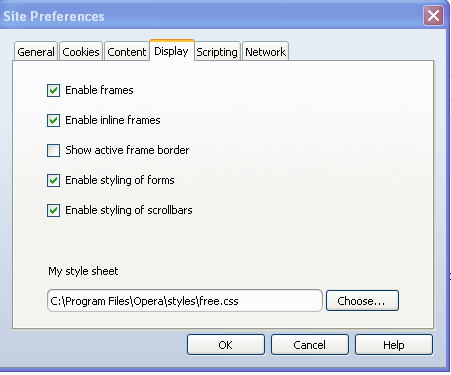The width and height of the screenshot is (451, 375).
Task: Click the Cancel button
Action: [310, 345]
